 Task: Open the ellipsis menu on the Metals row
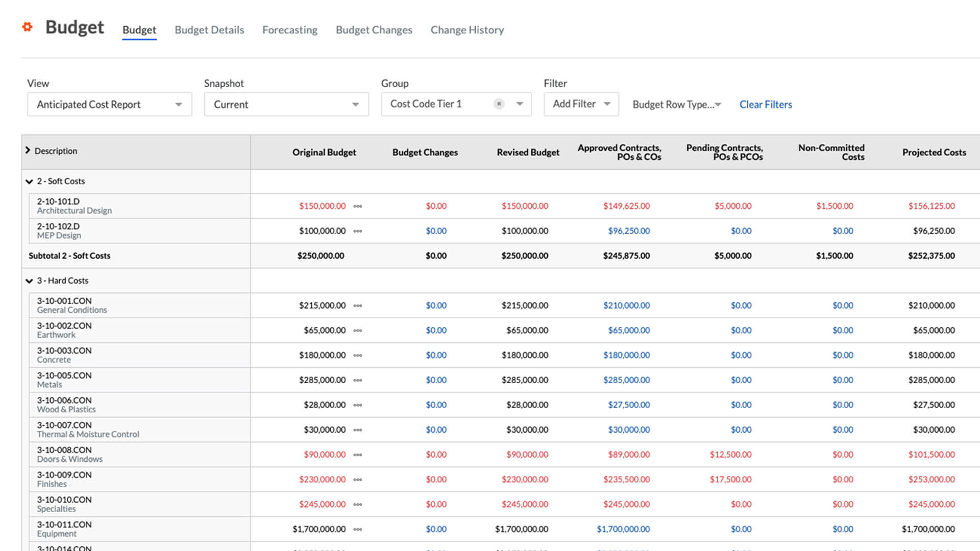point(358,380)
